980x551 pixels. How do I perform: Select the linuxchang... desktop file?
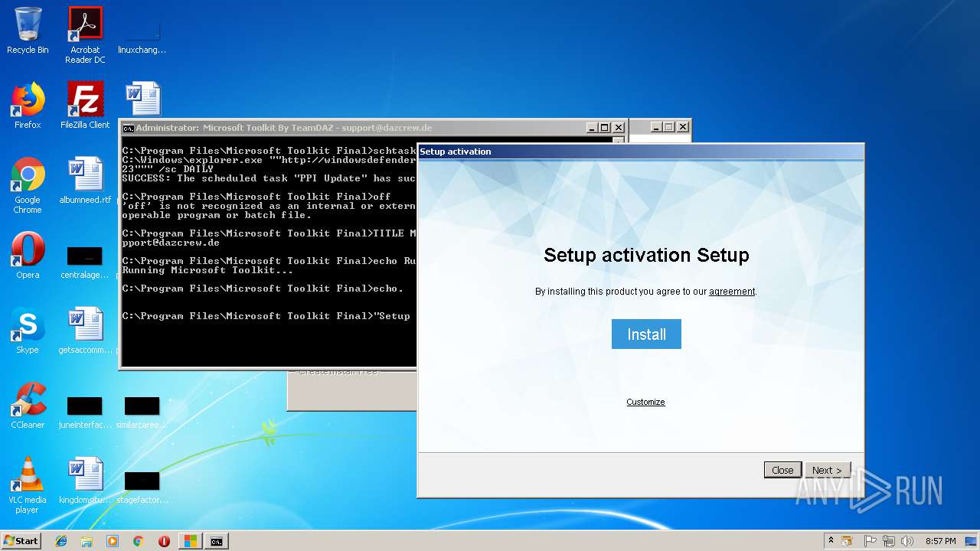142,35
